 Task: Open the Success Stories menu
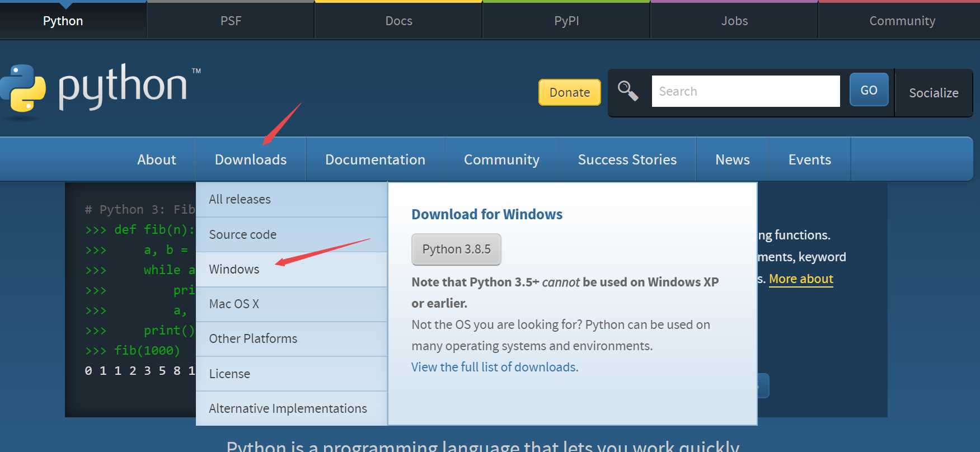tap(627, 159)
